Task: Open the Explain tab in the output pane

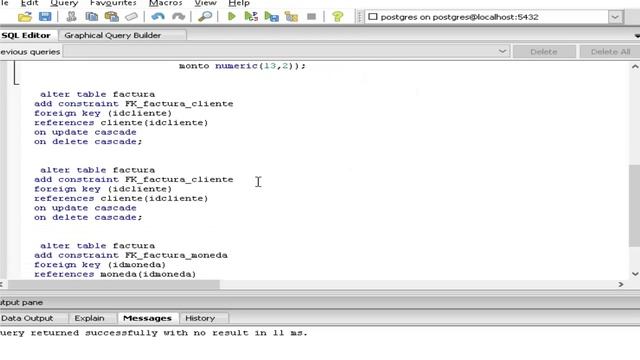Action: click(89, 318)
